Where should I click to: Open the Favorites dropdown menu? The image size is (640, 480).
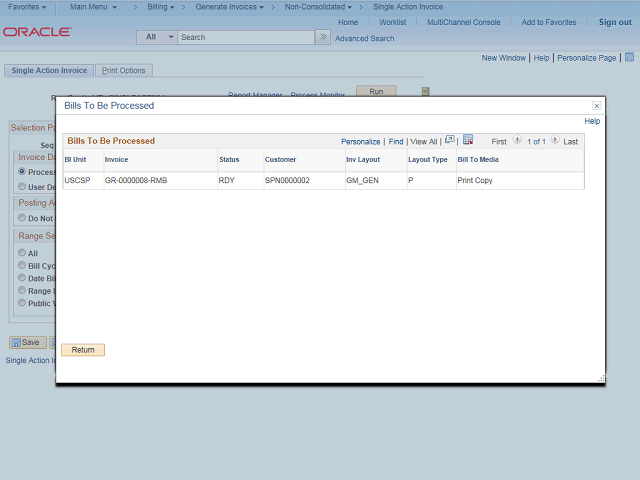pyautogui.click(x=27, y=7)
